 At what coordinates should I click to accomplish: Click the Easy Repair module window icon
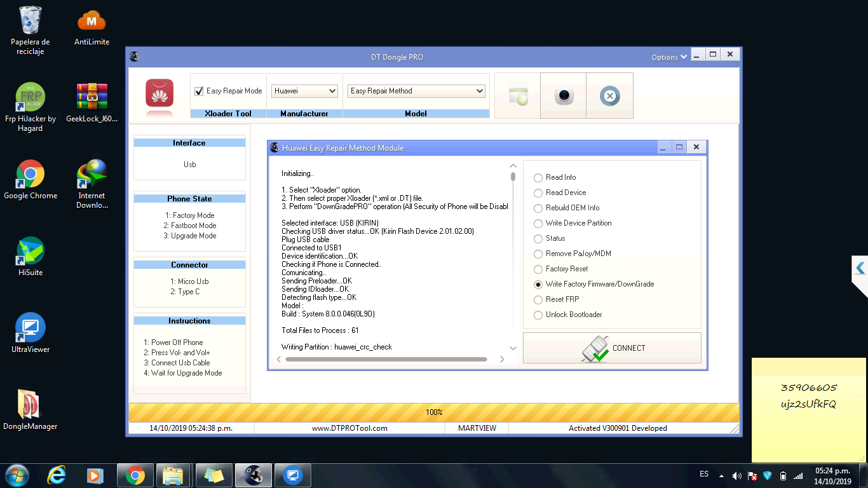(275, 147)
